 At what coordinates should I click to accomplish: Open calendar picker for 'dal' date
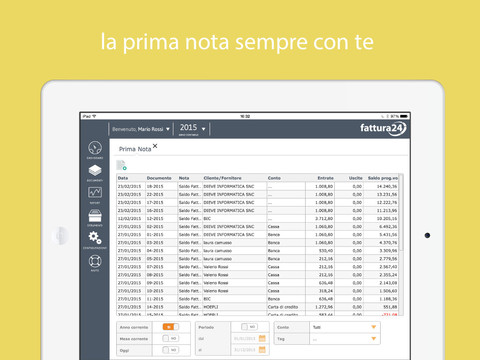[x=262, y=338]
